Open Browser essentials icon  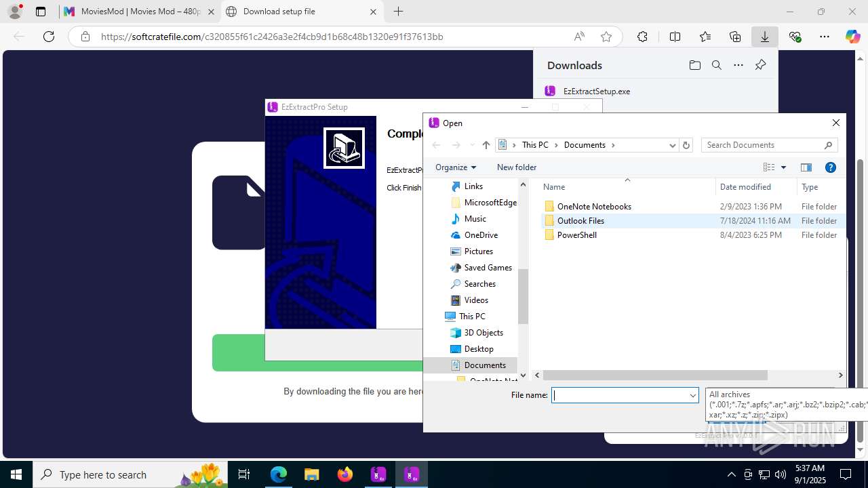point(795,37)
